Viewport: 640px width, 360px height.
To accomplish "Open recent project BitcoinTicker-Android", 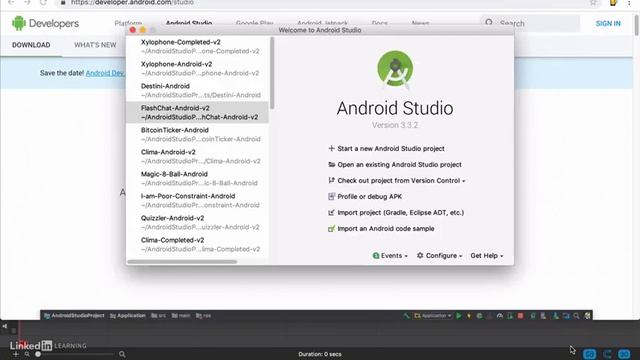I will [198, 135].
